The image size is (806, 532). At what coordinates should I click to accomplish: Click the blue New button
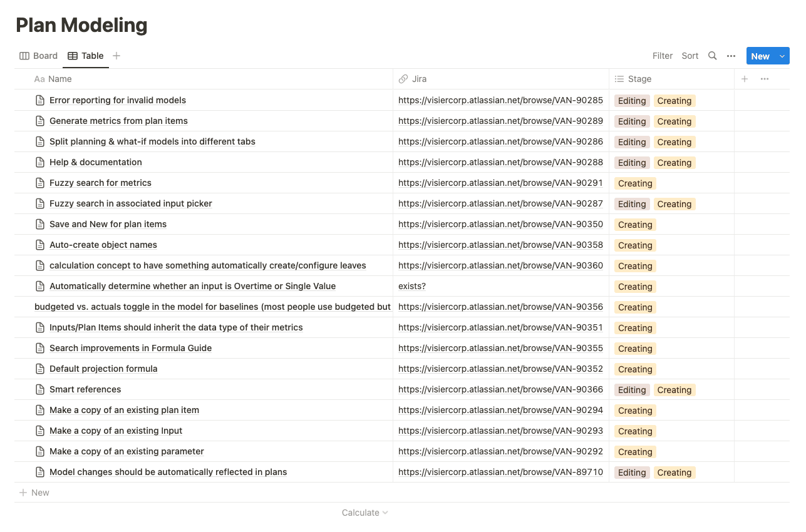click(760, 56)
